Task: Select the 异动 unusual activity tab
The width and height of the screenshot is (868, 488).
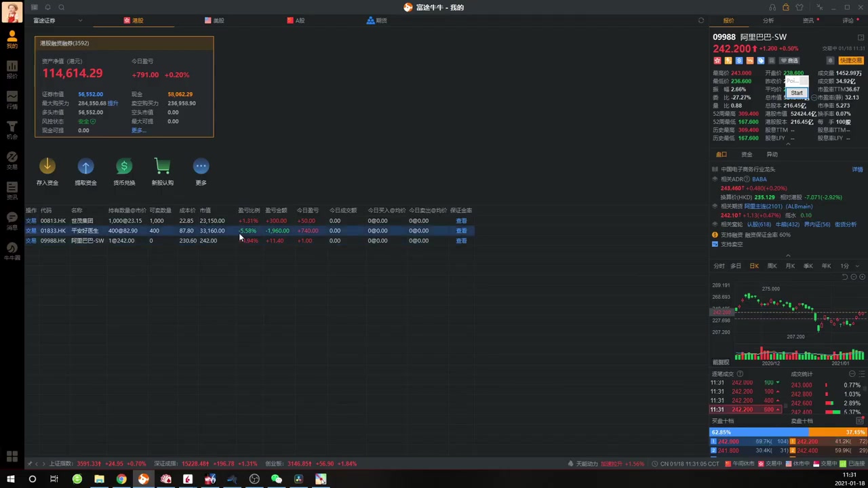Action: (772, 155)
